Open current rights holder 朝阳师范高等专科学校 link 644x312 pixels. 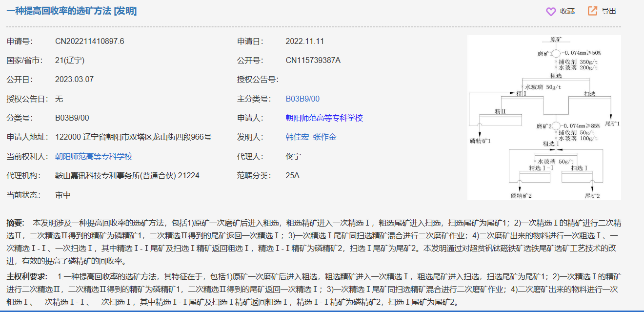click(x=94, y=157)
